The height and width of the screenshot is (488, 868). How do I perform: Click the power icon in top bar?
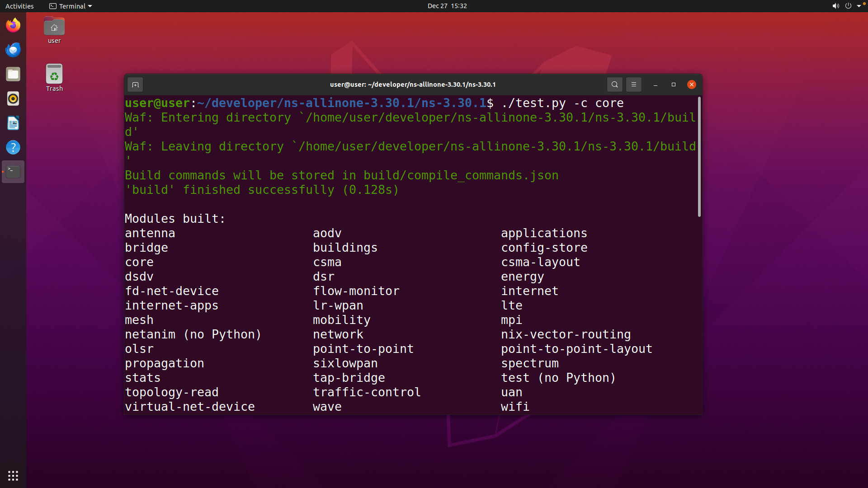tap(848, 6)
